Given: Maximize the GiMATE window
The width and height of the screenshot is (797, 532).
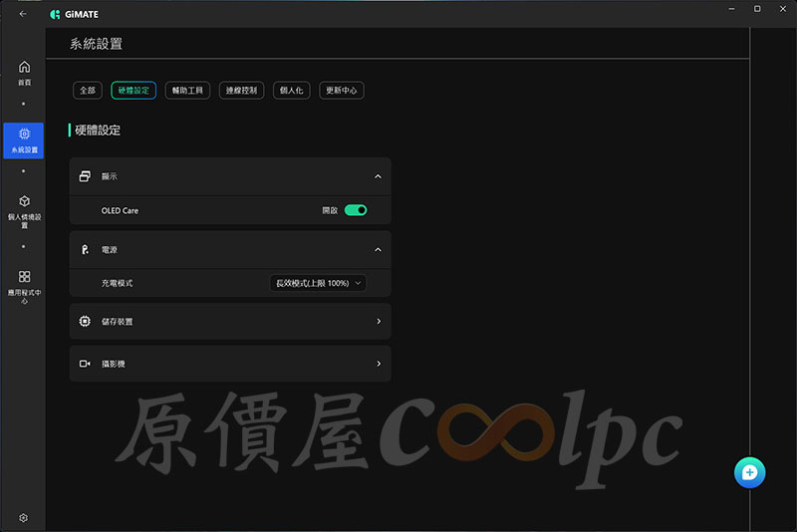Looking at the screenshot, I should pyautogui.click(x=757, y=9).
